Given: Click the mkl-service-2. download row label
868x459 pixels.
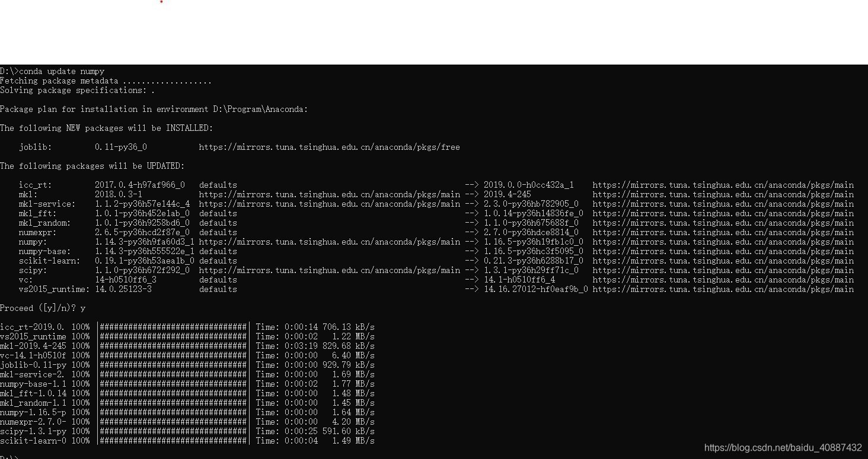Looking at the screenshot, I should tap(33, 374).
